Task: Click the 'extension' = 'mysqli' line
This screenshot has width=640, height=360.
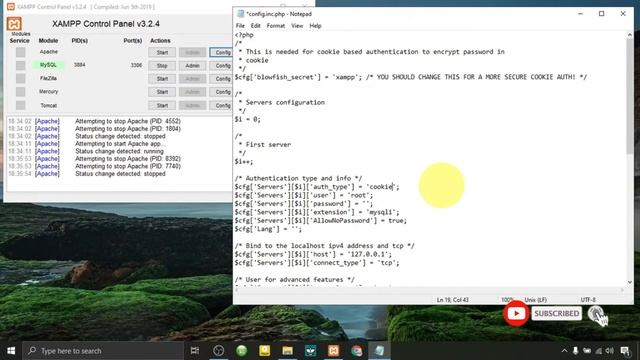Action: pos(317,212)
